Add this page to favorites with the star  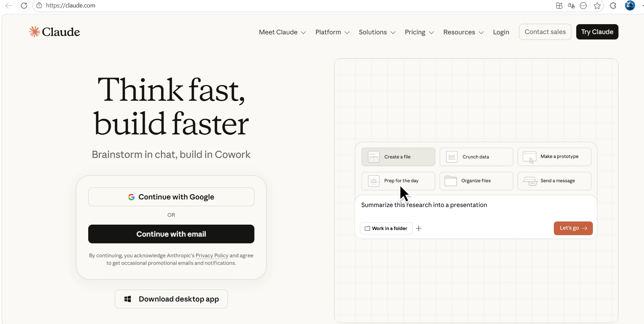click(x=597, y=5)
